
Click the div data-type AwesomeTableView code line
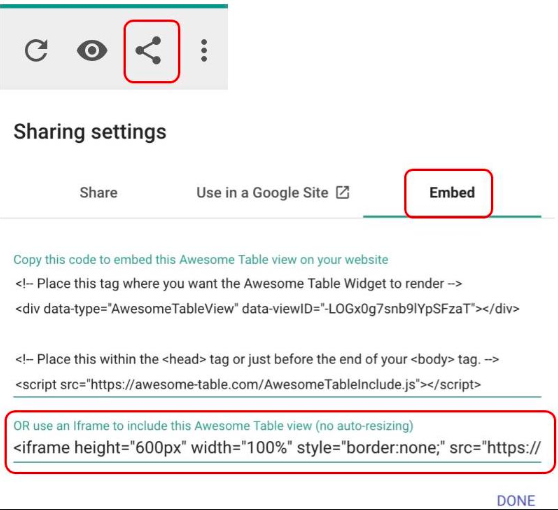pos(268,309)
